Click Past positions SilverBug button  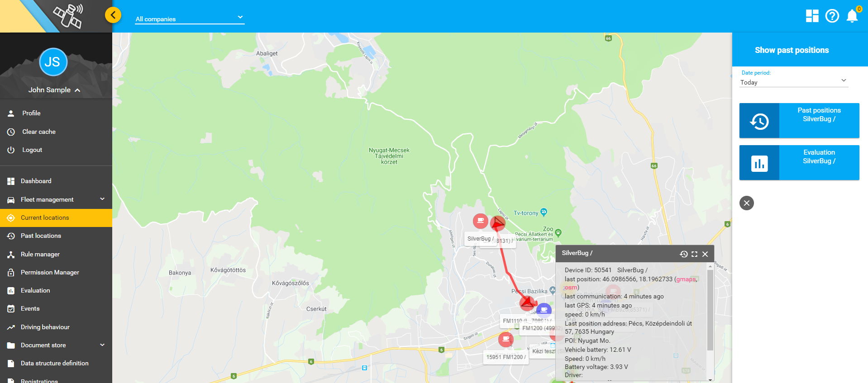(799, 120)
